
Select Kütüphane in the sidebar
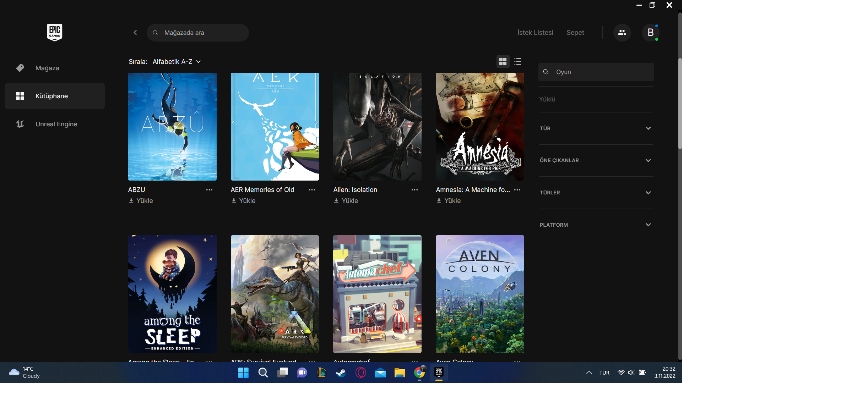pos(55,96)
